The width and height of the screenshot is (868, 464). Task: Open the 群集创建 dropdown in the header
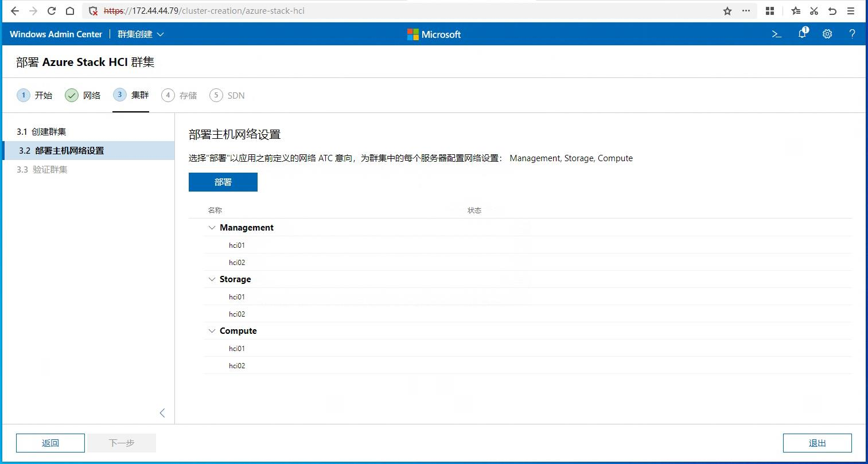pyautogui.click(x=141, y=34)
